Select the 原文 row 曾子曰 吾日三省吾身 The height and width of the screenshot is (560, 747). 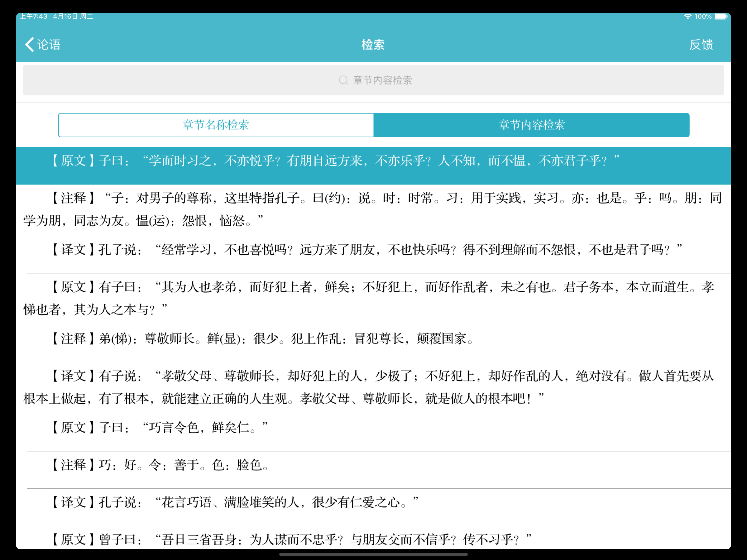pyautogui.click(x=373, y=538)
